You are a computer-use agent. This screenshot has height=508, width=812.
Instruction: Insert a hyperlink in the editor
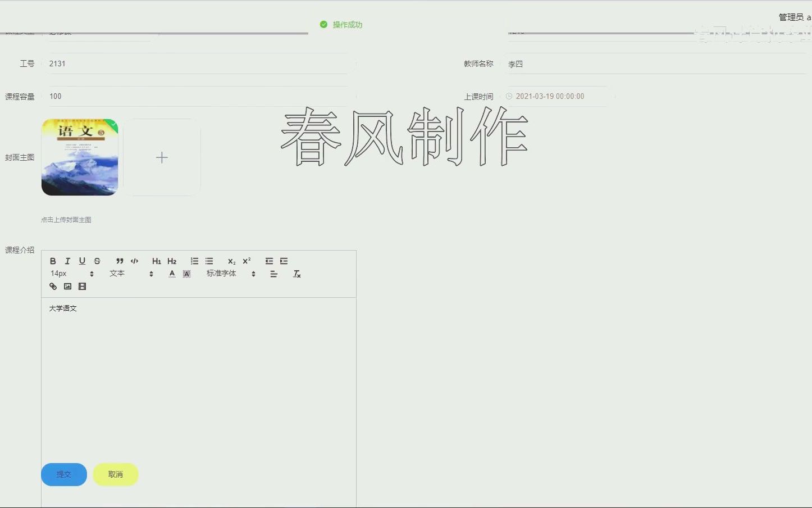53,287
